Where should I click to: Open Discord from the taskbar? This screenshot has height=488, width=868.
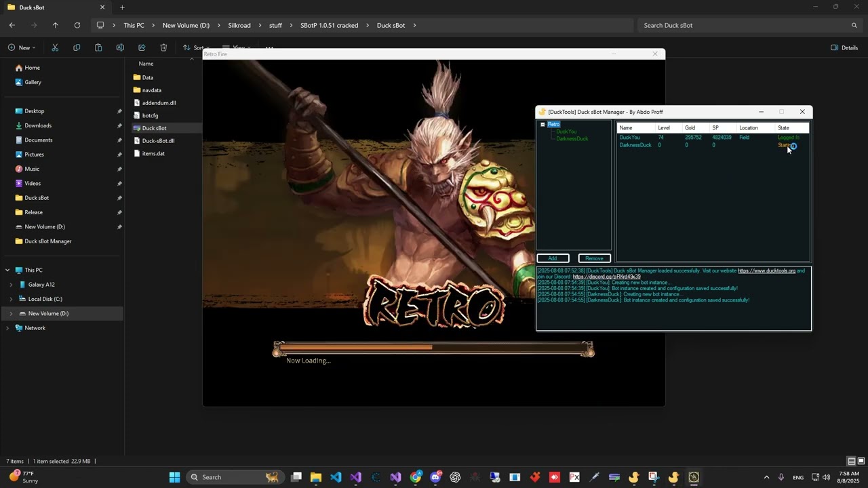click(435, 477)
